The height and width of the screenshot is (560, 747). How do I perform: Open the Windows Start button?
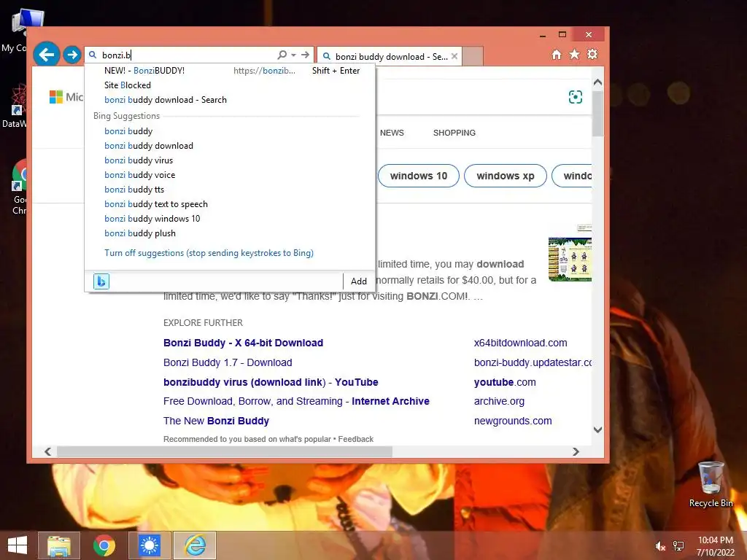(x=18, y=545)
